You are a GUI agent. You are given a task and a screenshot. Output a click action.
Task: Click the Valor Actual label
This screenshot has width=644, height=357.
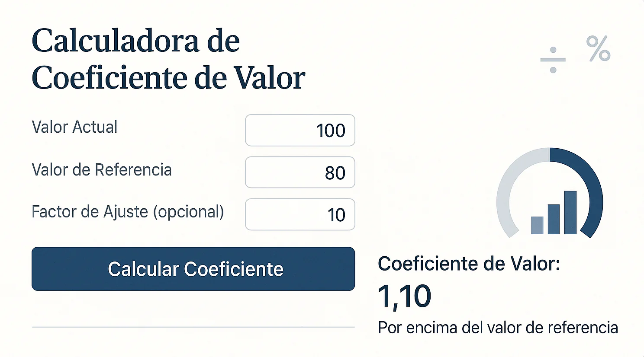(x=74, y=127)
